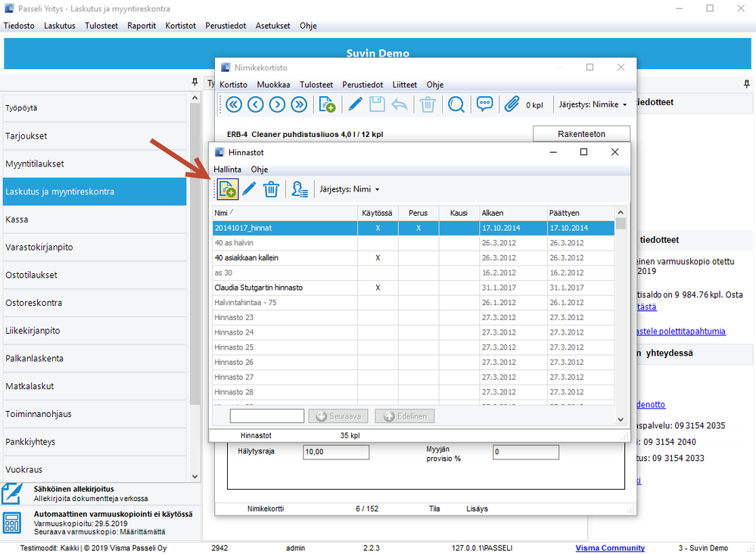The width and height of the screenshot is (756, 554).
Task: Click the pencil edit icon in Hinnastot toolbar
Action: pyautogui.click(x=249, y=189)
